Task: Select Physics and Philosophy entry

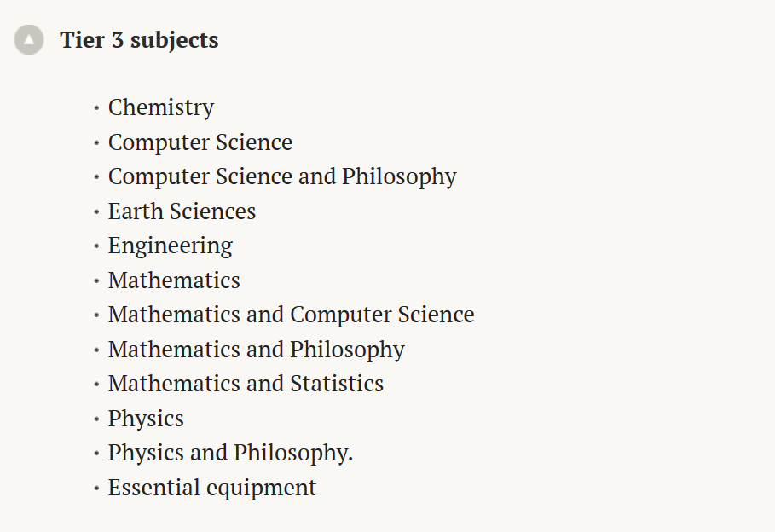Action: [x=230, y=453]
